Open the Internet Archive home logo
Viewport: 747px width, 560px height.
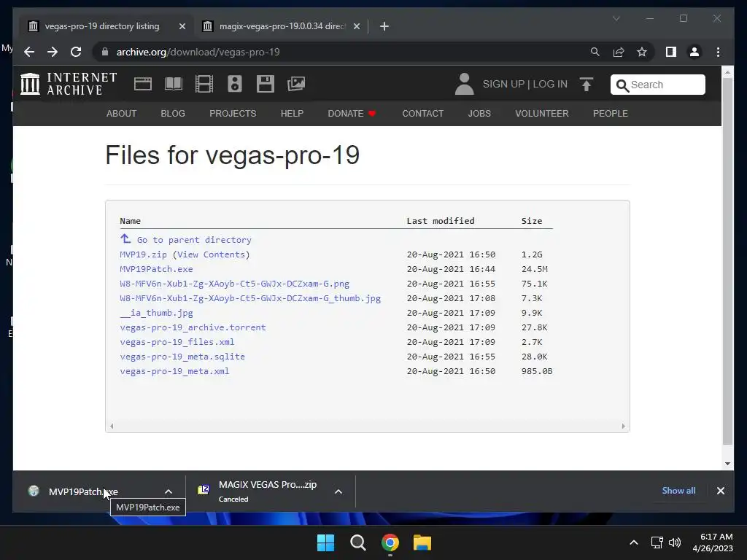pos(69,84)
